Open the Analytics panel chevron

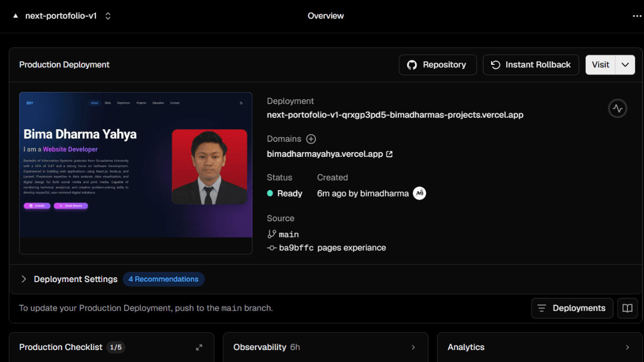[627, 347]
